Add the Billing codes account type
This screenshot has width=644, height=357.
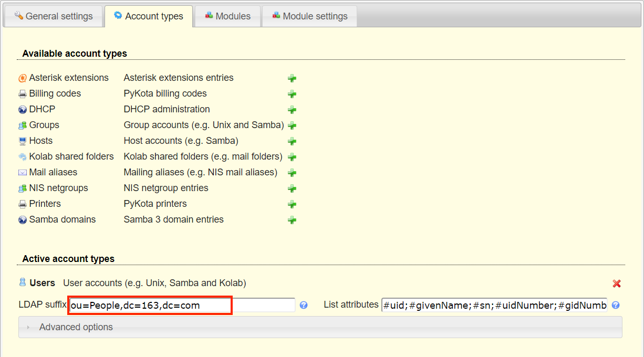pos(292,94)
